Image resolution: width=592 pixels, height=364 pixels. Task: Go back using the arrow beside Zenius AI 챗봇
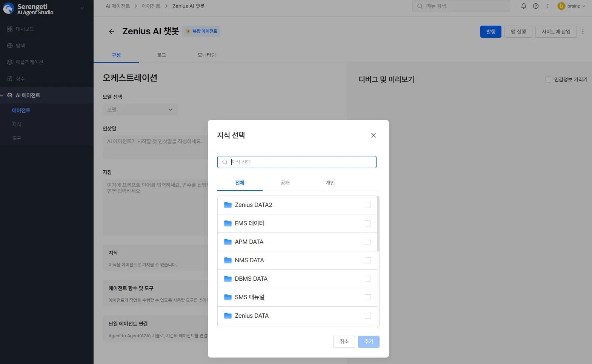[x=111, y=32]
